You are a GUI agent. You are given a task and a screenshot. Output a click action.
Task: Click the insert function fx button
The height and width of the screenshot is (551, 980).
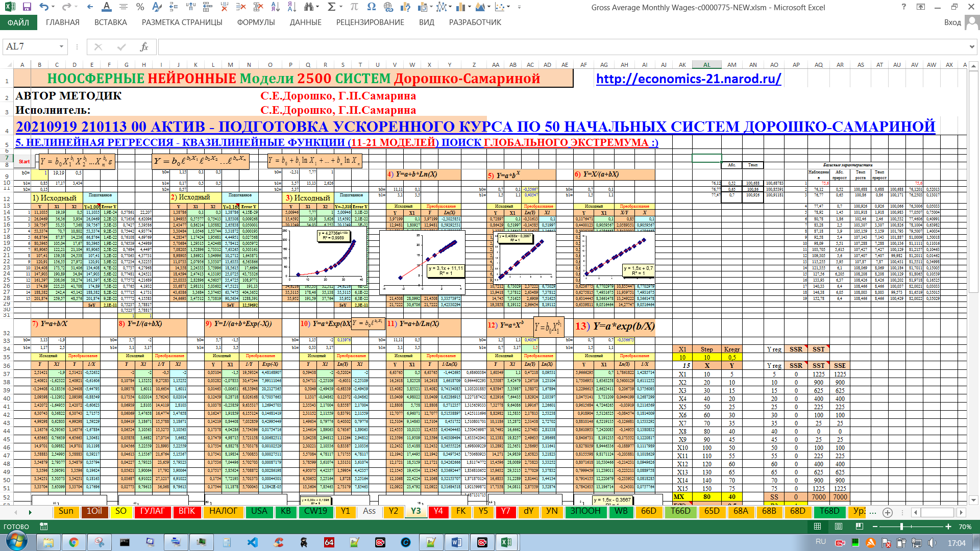point(144,47)
